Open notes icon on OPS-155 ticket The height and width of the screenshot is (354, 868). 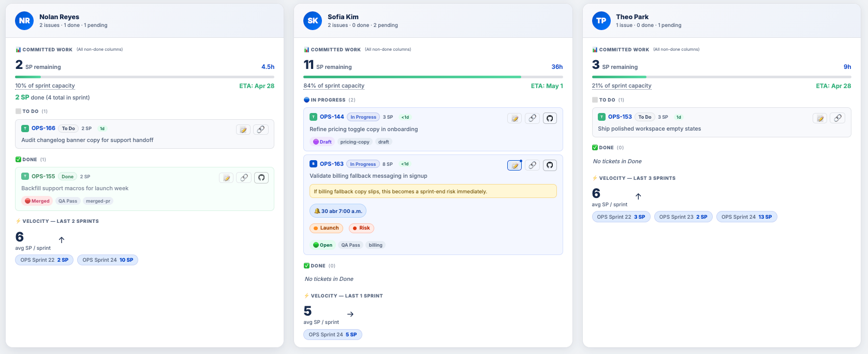(x=226, y=178)
